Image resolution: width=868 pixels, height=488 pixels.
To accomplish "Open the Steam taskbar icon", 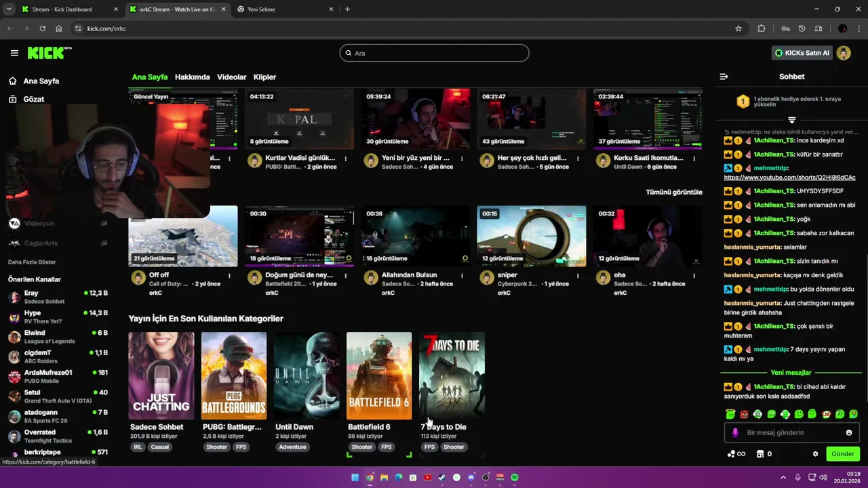I will [x=441, y=477].
